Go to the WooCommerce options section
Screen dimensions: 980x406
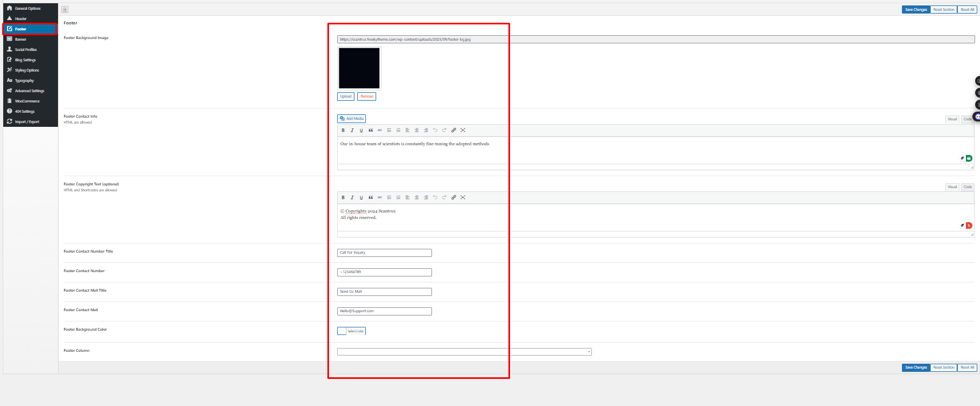pyautogui.click(x=27, y=101)
